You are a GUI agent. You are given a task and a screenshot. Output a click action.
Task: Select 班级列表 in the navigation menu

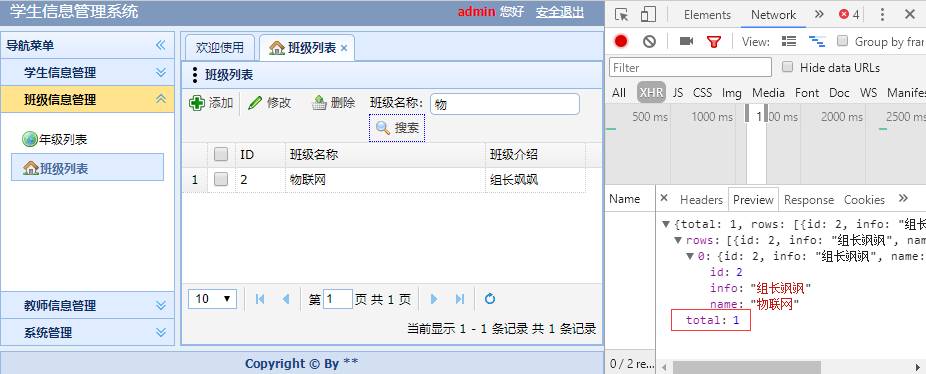tap(87, 168)
